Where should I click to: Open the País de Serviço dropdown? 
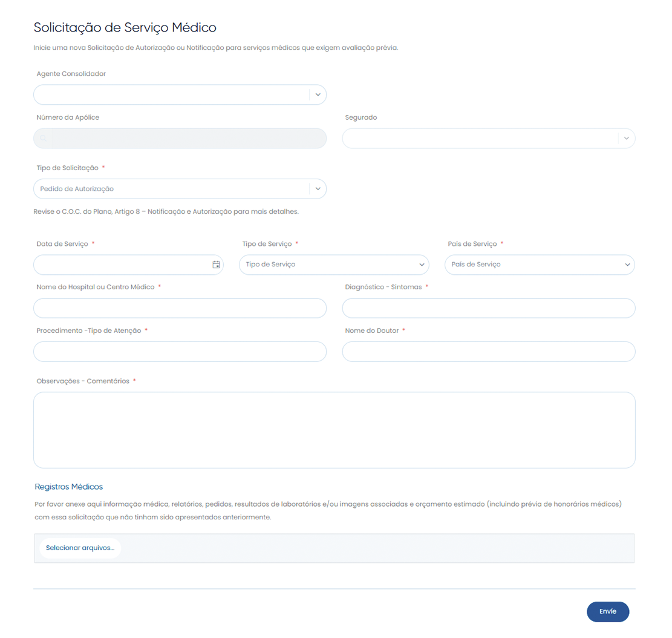click(540, 265)
